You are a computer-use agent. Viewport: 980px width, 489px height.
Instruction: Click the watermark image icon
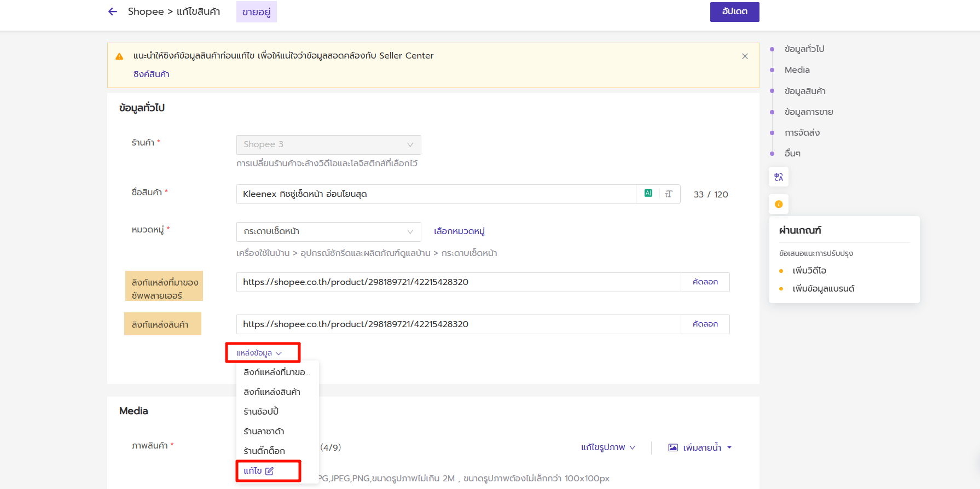[673, 447]
